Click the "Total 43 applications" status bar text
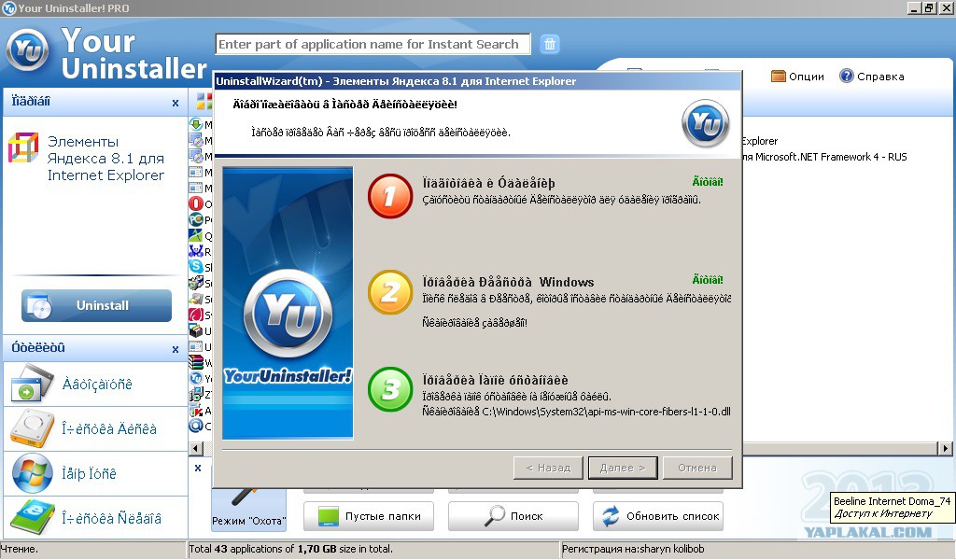 point(291,549)
